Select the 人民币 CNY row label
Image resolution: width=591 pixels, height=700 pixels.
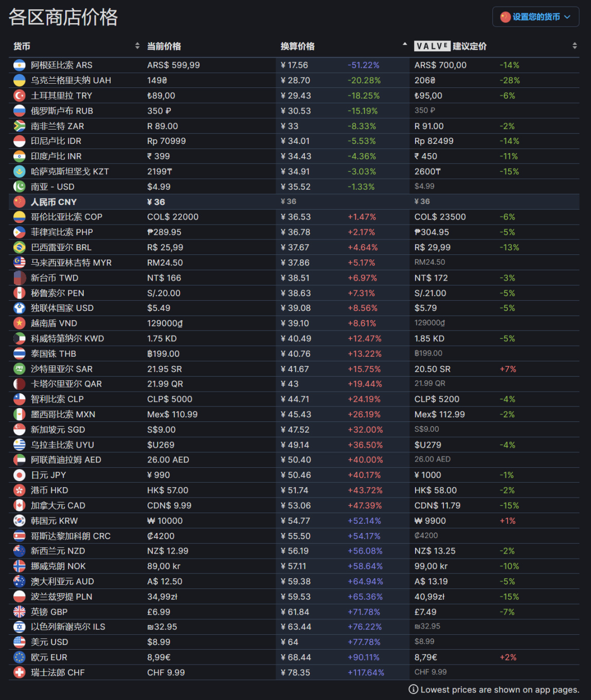53,202
